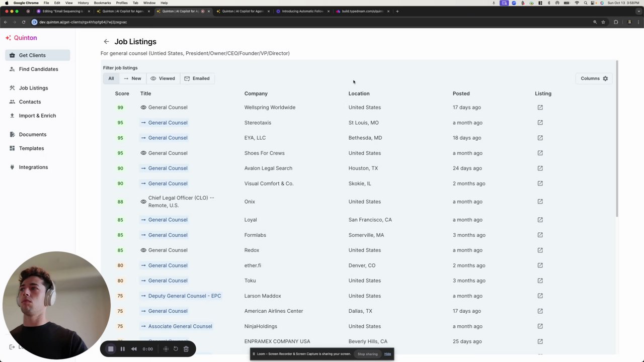Open Larson Maddox external listing icon

click(540, 296)
